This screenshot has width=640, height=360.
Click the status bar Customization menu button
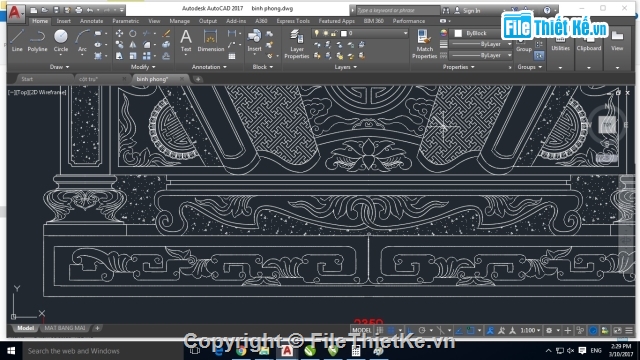(629, 330)
